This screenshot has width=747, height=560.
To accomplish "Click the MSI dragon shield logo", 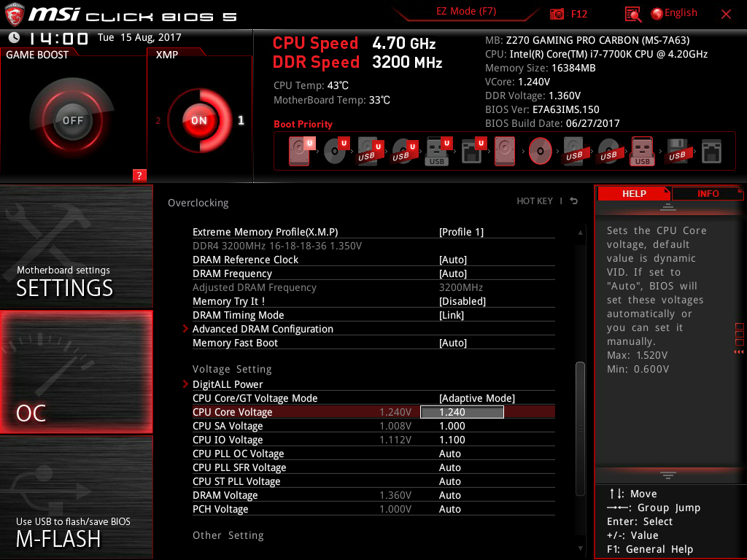I will pyautogui.click(x=14, y=15).
